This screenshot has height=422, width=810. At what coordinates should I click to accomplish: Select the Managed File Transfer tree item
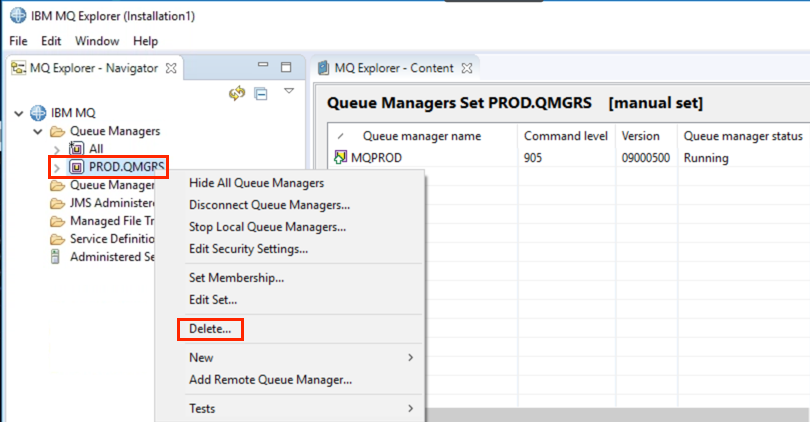click(112, 221)
